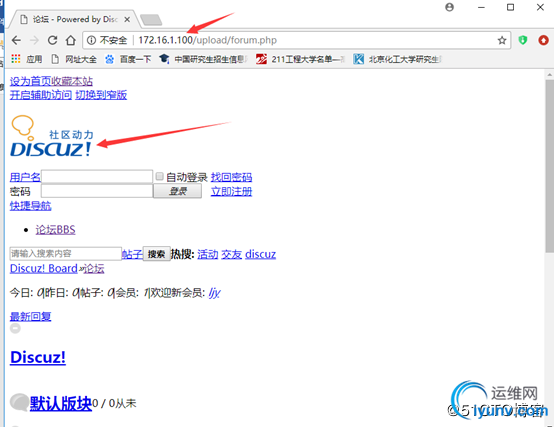This screenshot has height=427, width=554.
Task: Open the red extension icon in the toolbar
Action: 543,40
